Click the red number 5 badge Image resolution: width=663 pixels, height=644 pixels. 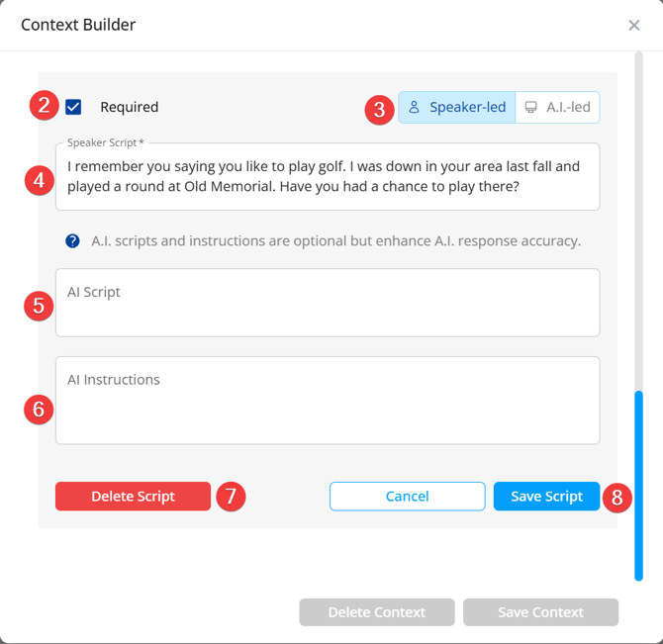[x=39, y=305]
